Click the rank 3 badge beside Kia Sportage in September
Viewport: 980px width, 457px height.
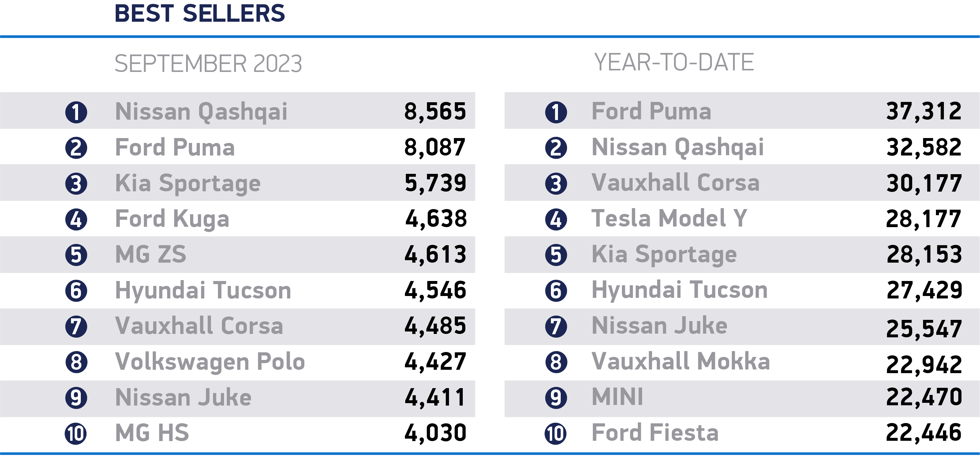pyautogui.click(x=76, y=184)
